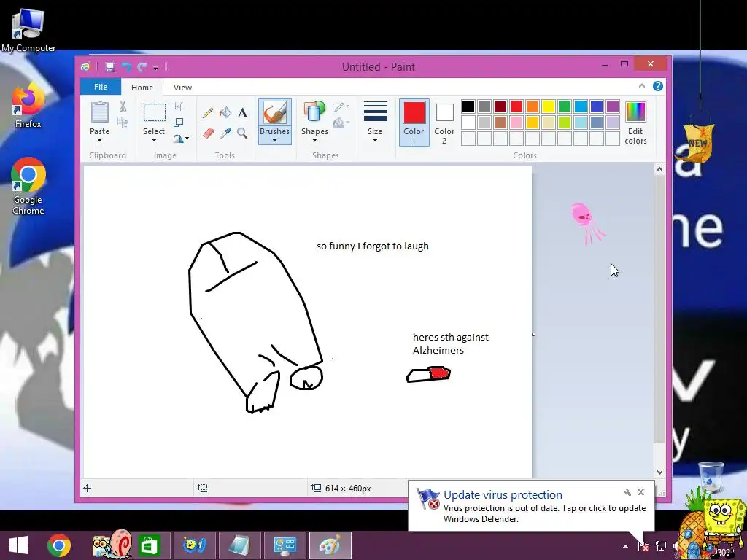Viewport: 747px width, 560px height.
Task: Open the Rotate or flip dropdown
Action: point(181,139)
